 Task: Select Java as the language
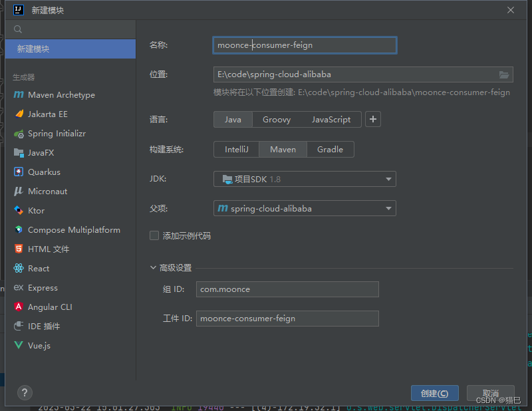click(233, 120)
